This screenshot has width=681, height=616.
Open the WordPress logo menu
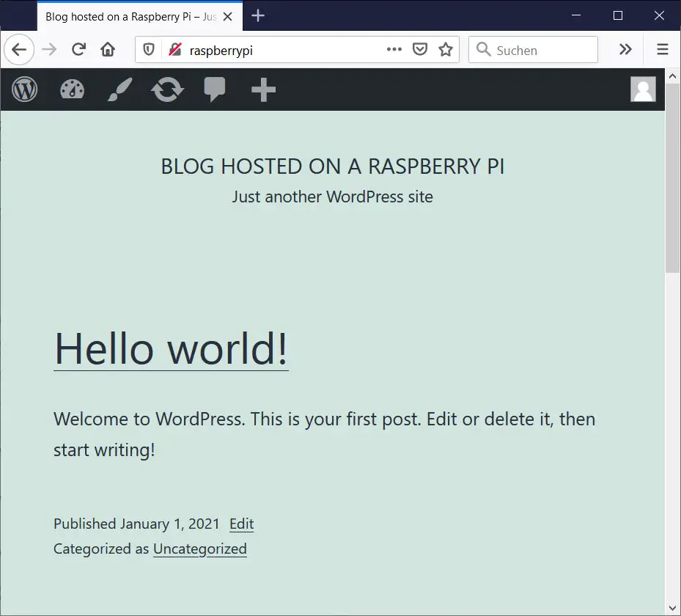(x=24, y=89)
